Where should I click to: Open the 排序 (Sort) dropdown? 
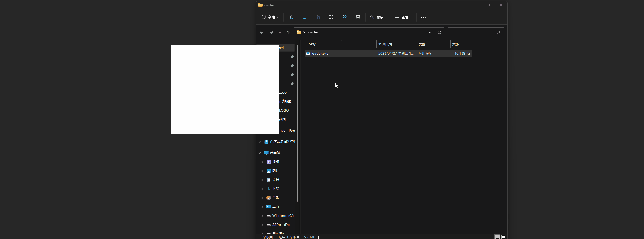[378, 17]
